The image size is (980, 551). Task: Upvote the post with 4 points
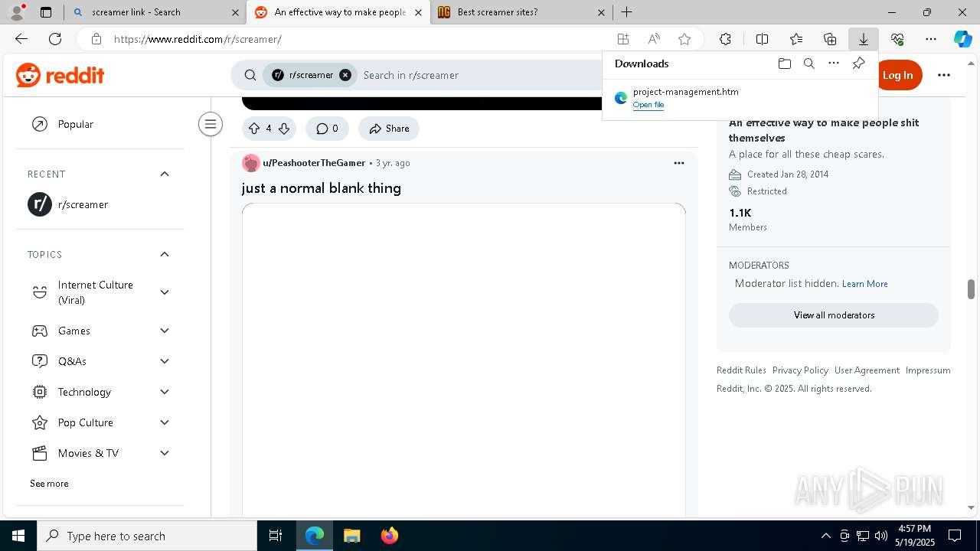point(254,129)
